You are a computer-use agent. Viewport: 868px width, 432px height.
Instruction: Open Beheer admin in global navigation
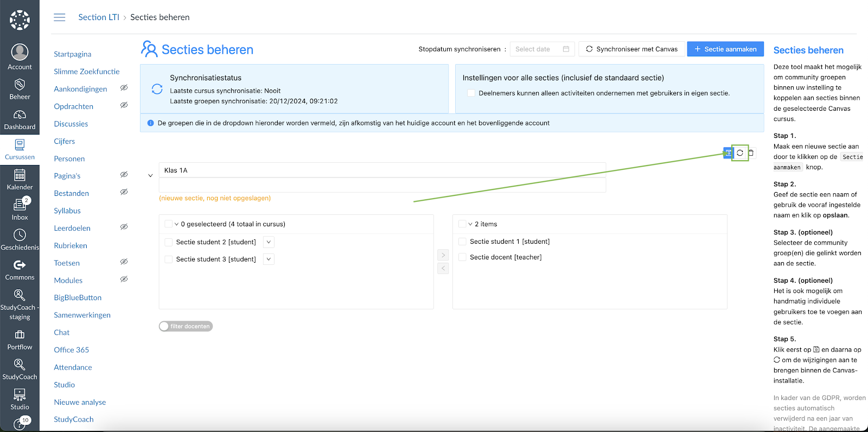point(20,89)
